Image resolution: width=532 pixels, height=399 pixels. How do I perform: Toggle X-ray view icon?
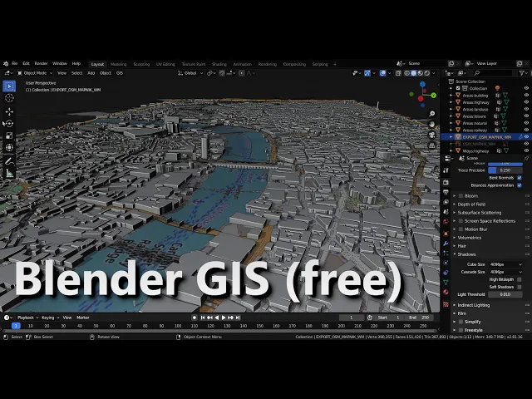click(x=398, y=73)
